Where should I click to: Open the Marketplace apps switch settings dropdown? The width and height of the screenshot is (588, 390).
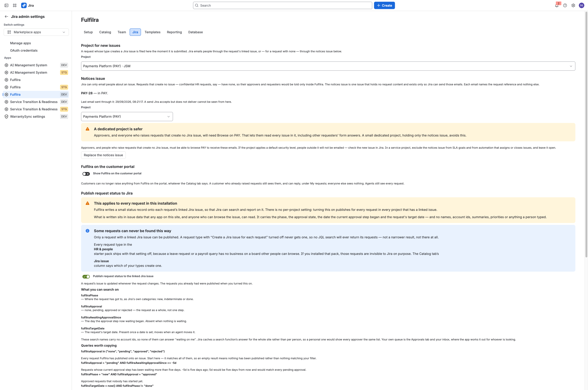[36, 32]
